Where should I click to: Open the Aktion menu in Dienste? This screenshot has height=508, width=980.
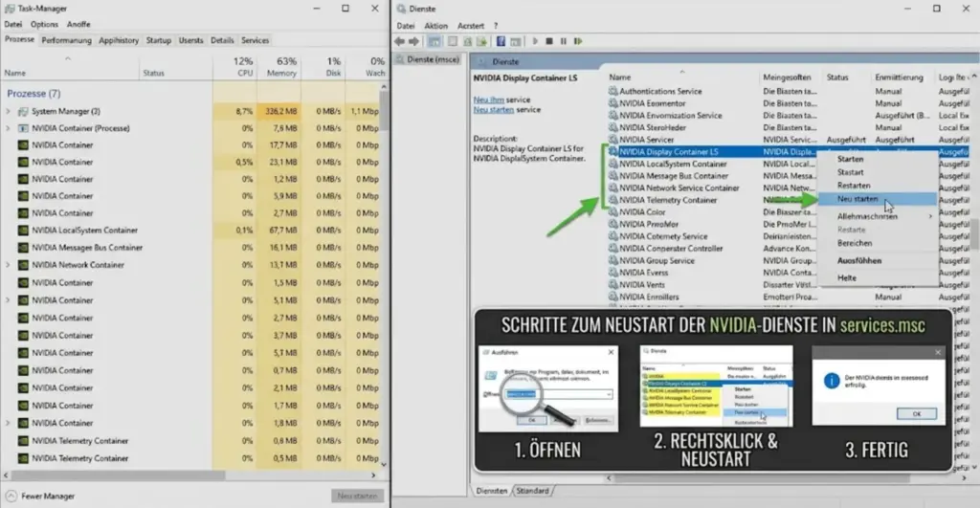tap(435, 26)
